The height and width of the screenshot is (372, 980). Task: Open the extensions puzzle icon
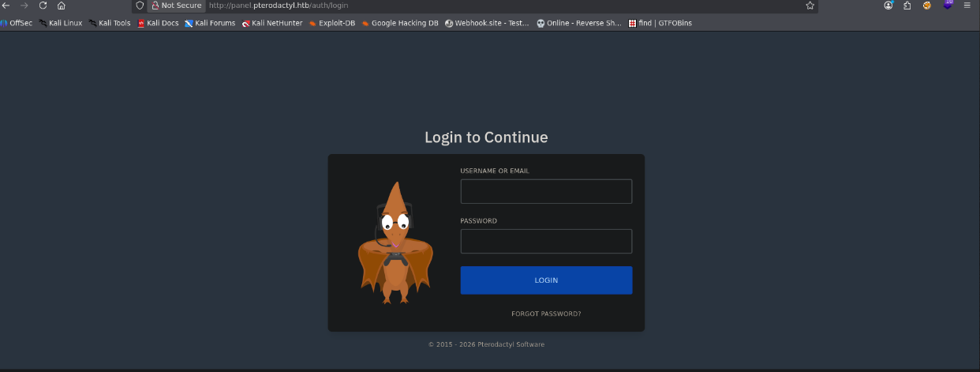(907, 6)
